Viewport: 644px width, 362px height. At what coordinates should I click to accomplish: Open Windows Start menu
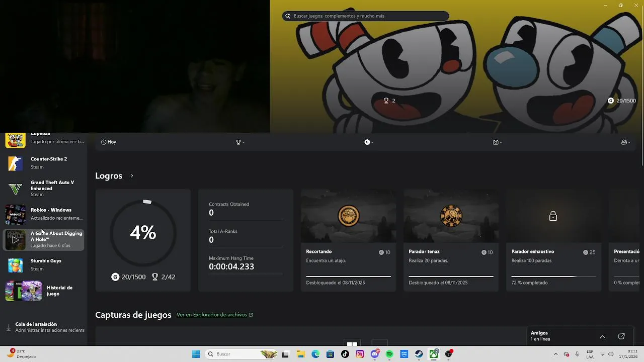coord(196,354)
